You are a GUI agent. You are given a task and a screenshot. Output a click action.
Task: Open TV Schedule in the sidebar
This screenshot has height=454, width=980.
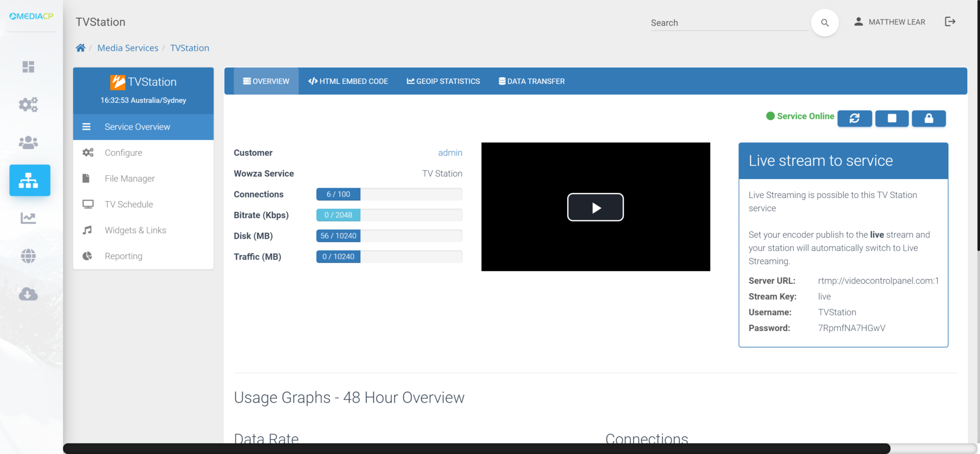tap(143, 204)
